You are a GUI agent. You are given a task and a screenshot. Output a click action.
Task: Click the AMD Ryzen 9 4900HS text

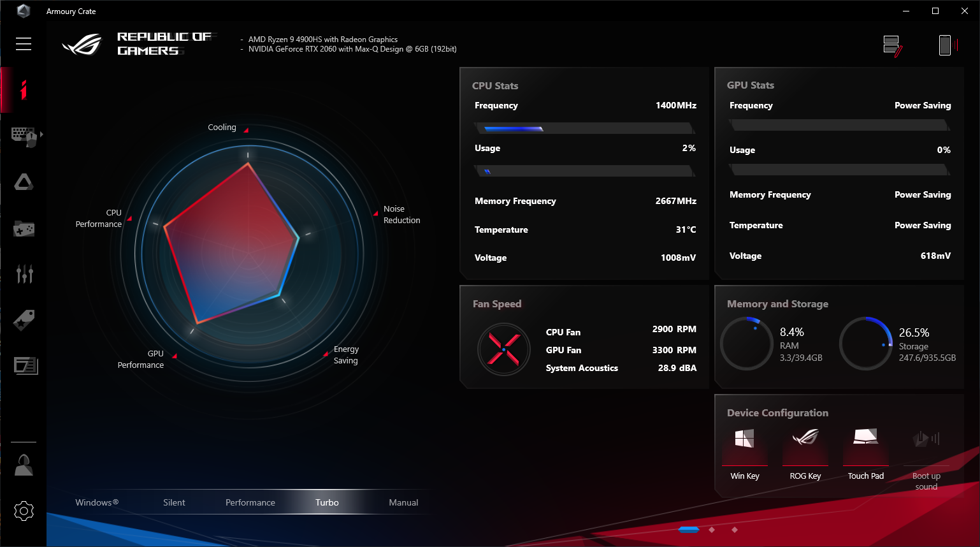click(x=323, y=40)
